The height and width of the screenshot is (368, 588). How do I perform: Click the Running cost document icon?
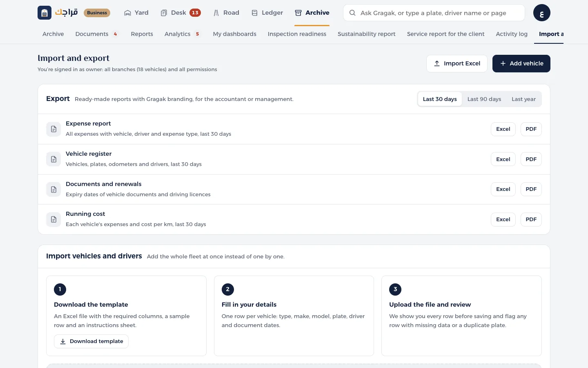(53, 220)
